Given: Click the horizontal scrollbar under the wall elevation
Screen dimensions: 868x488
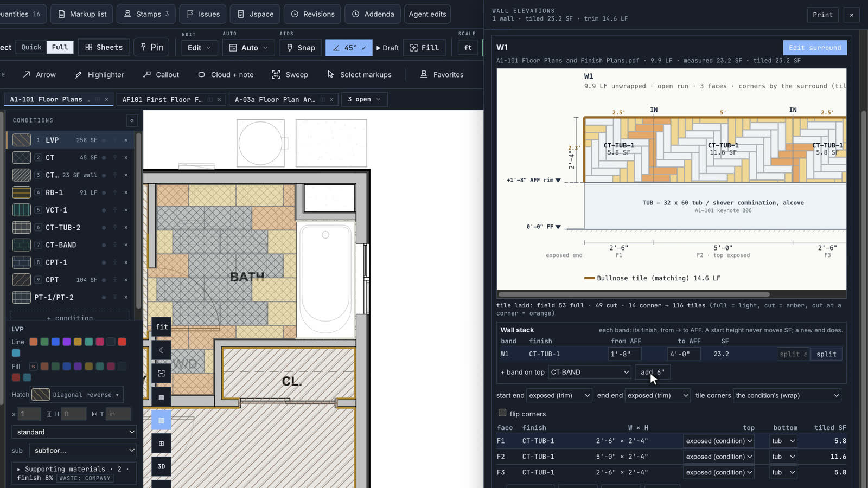Looking at the screenshot, I should tap(634, 294).
